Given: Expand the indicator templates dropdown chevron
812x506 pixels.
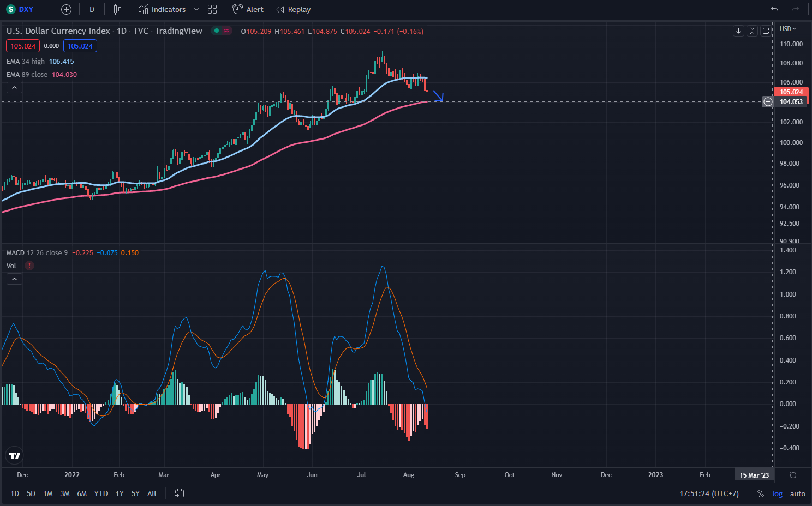Looking at the screenshot, I should pos(196,9).
